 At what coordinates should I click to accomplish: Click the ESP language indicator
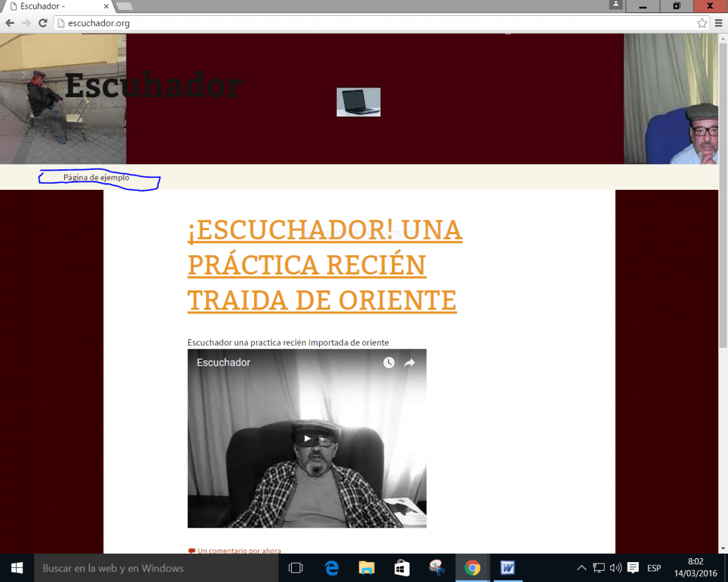click(x=654, y=568)
